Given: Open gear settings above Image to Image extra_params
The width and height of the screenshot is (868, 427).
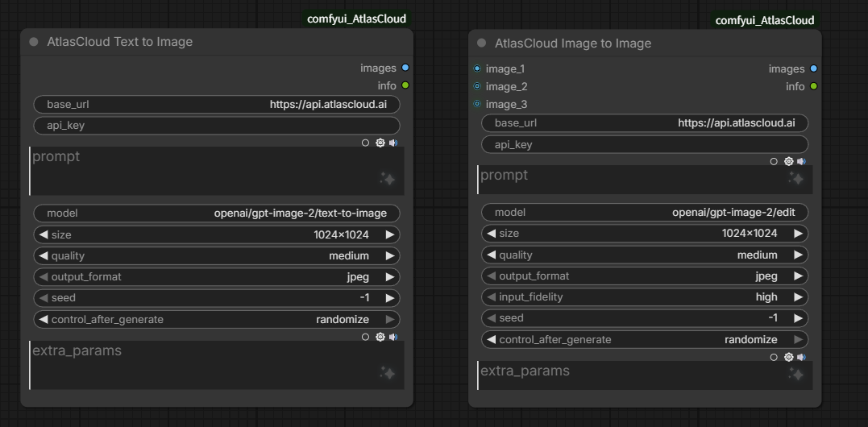Looking at the screenshot, I should pyautogui.click(x=788, y=357).
